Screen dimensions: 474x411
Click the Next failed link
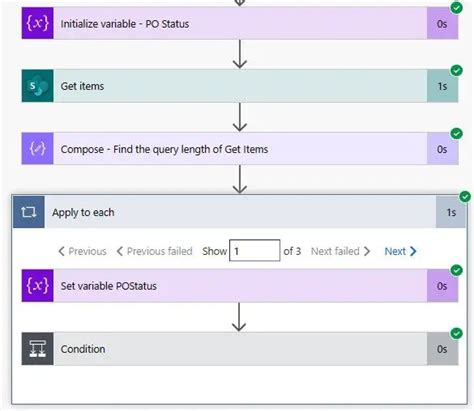340,251
